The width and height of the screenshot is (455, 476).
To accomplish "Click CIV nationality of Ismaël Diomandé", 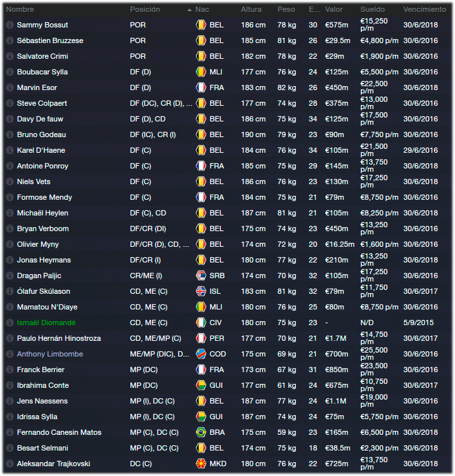I will [x=215, y=323].
